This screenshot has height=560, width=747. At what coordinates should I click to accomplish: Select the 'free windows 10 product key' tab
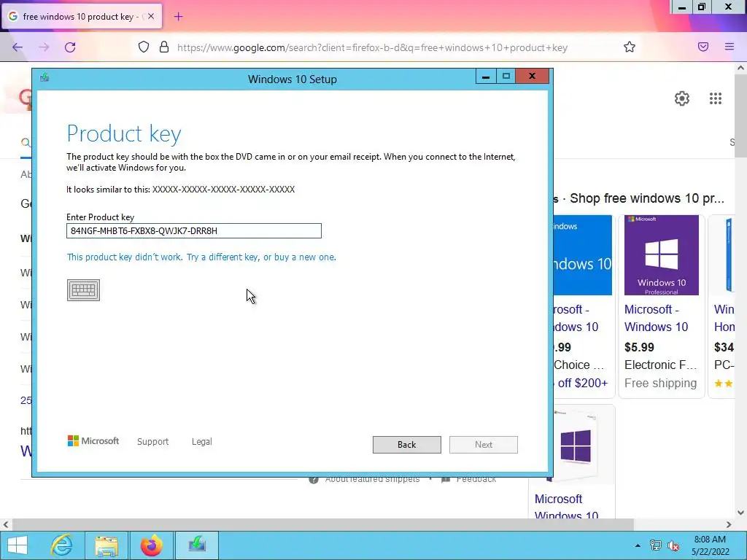pyautogui.click(x=82, y=17)
